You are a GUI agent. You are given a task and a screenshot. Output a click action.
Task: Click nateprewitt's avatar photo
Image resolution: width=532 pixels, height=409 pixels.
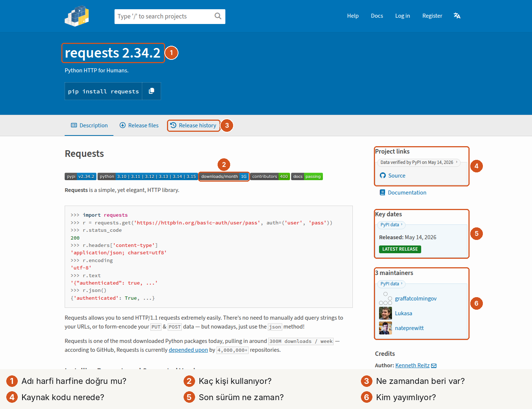(x=385, y=328)
